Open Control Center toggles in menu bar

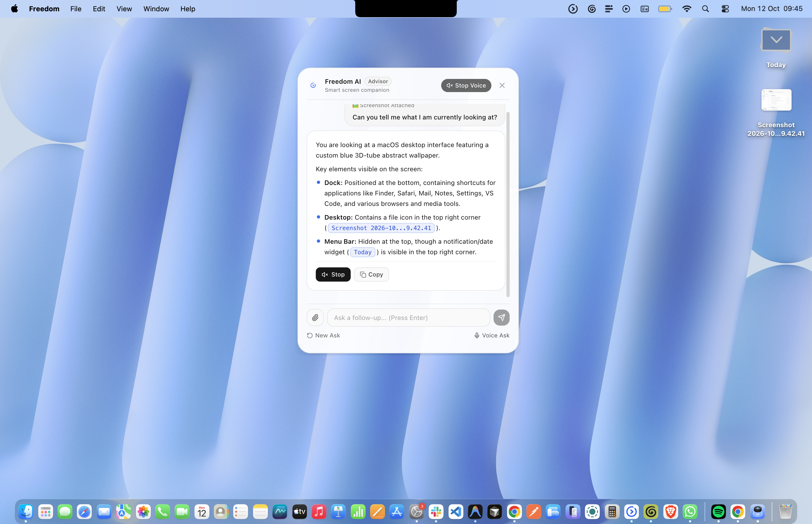tap(725, 9)
